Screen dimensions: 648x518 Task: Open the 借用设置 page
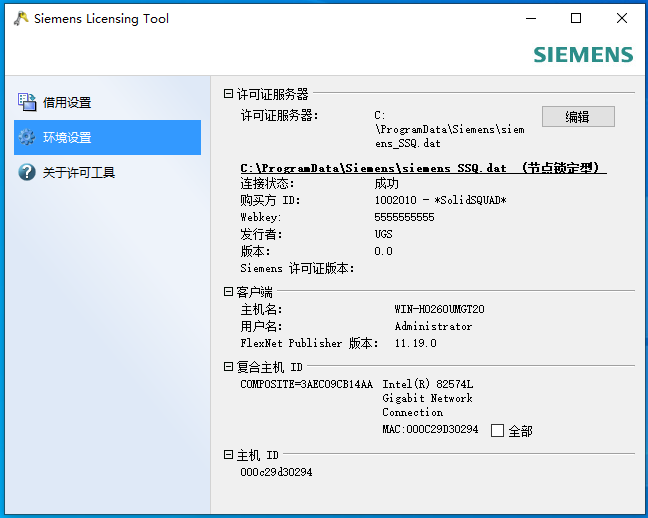pyautogui.click(x=67, y=102)
